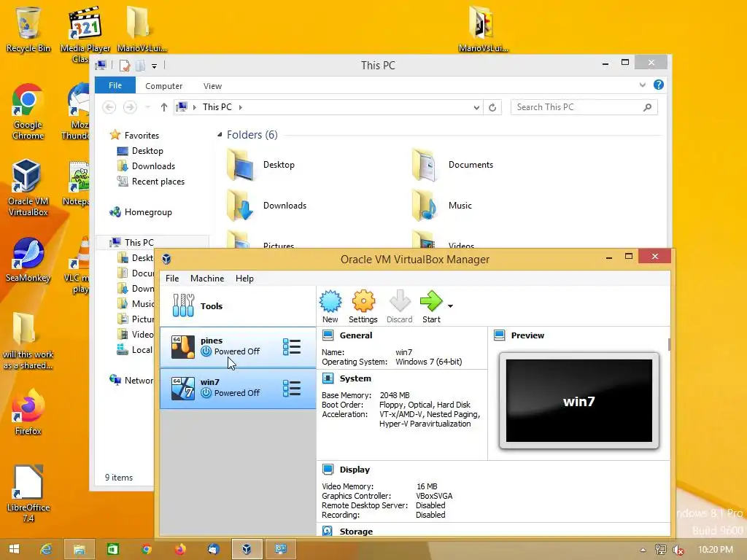Image resolution: width=747 pixels, height=560 pixels.
Task: Expand the This PC breadcrumb chevron
Action: tap(240, 108)
